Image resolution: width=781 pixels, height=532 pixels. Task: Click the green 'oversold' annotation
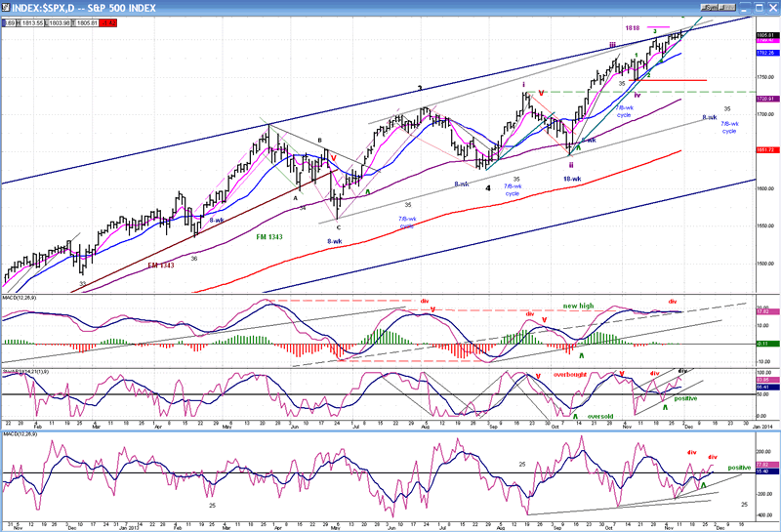(600, 417)
